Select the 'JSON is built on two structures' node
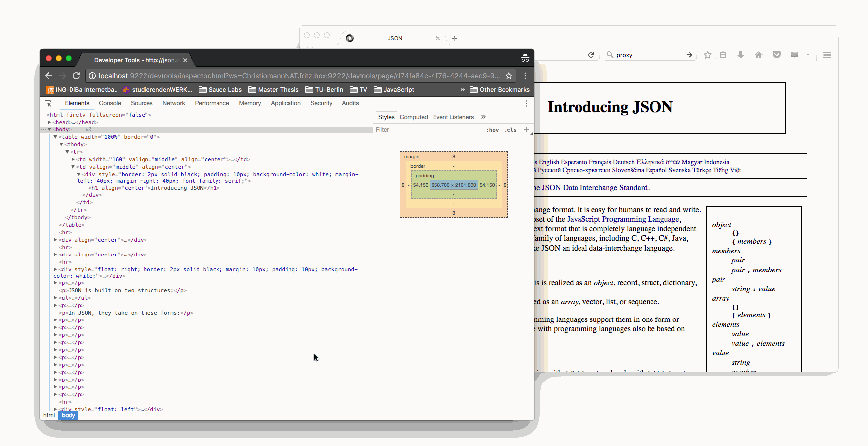Image resolution: width=868 pixels, height=446 pixels. click(x=123, y=290)
